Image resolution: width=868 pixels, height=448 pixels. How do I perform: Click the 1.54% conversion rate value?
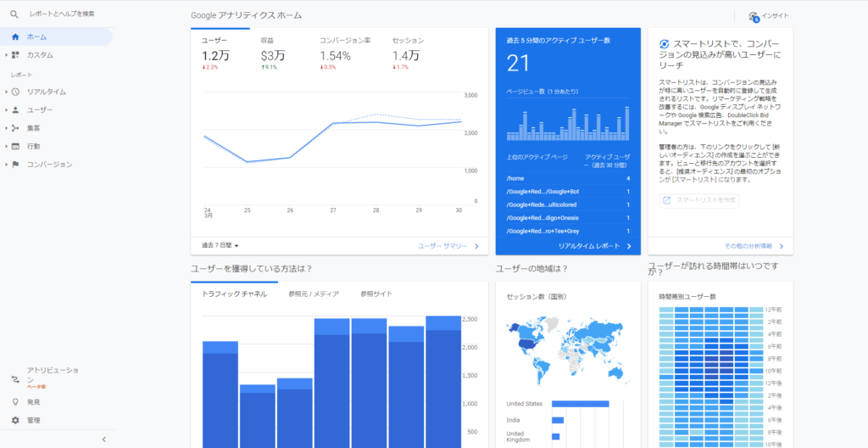point(336,56)
